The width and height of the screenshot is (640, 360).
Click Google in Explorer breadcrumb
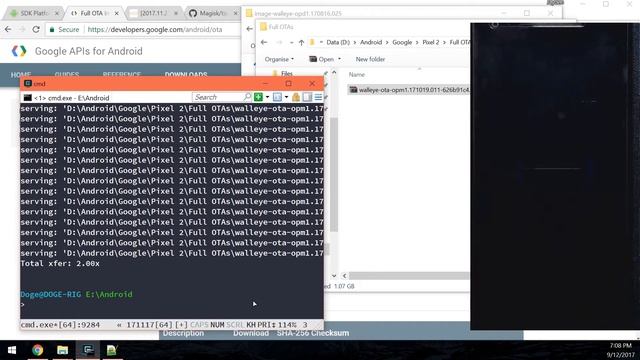coord(402,42)
